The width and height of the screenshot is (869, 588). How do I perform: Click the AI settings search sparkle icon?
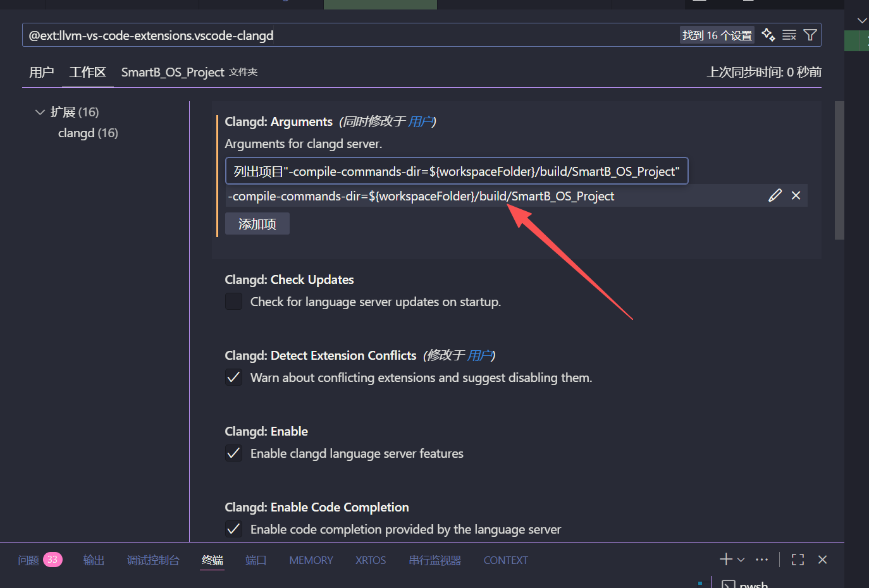coord(768,35)
